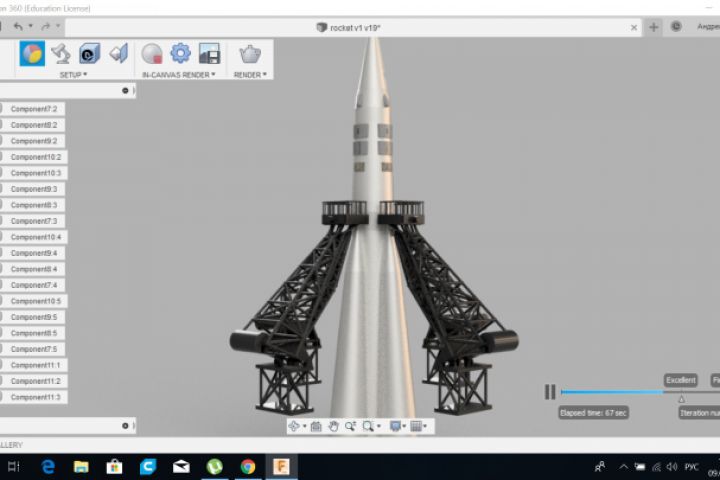Collapse the browser panel using top dot
The image size is (720, 480).
point(125,90)
